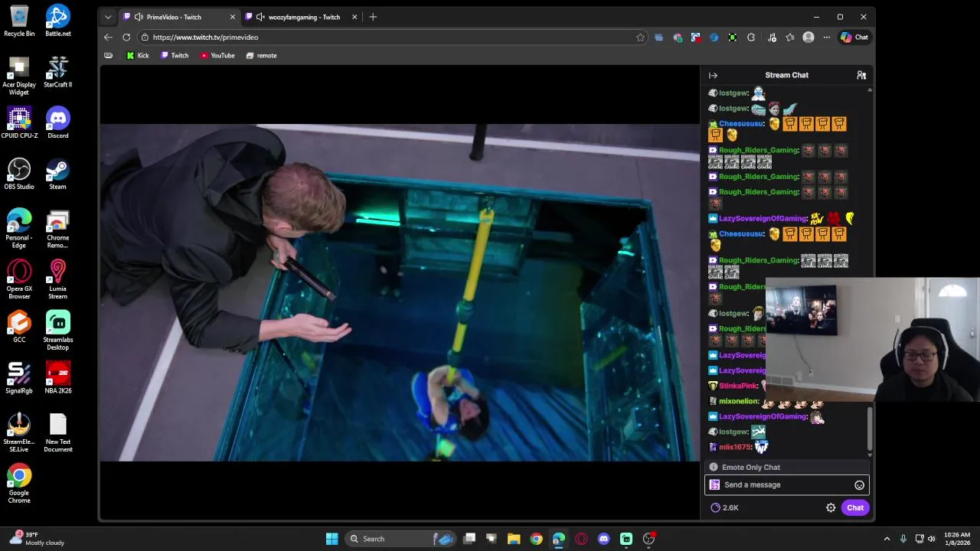The width and height of the screenshot is (980, 551).
Task: Open the remote bookmarks folder
Action: (261, 55)
